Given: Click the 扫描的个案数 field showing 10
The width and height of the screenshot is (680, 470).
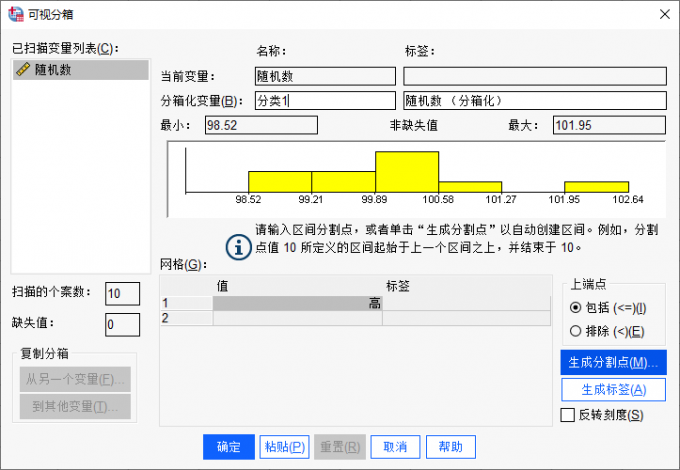Looking at the screenshot, I should pos(122,294).
